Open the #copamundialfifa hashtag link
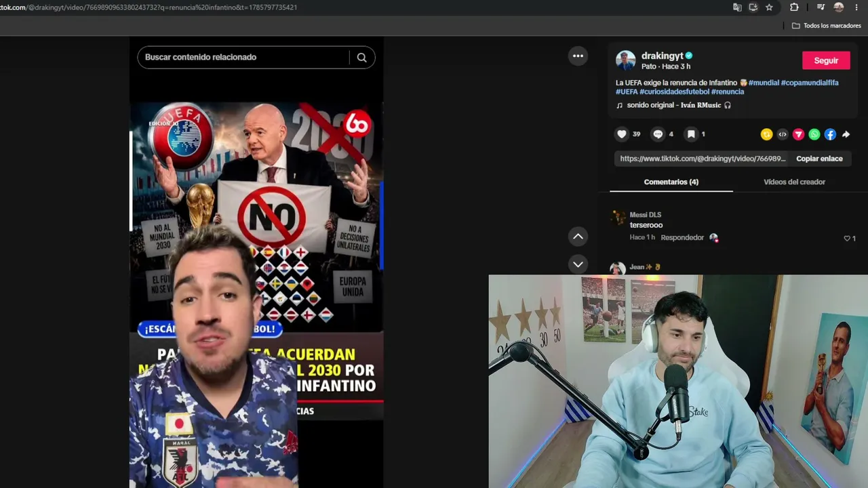 click(810, 83)
